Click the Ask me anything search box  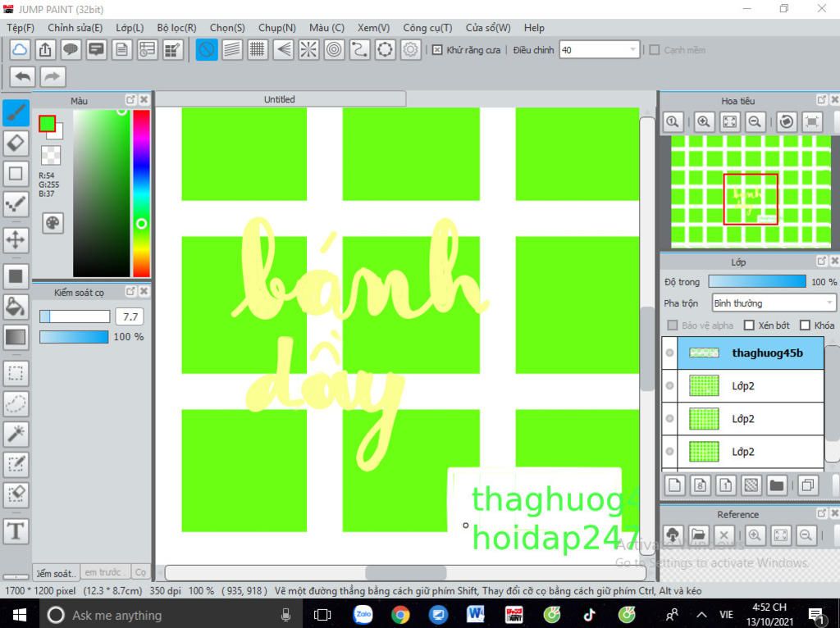point(171,615)
